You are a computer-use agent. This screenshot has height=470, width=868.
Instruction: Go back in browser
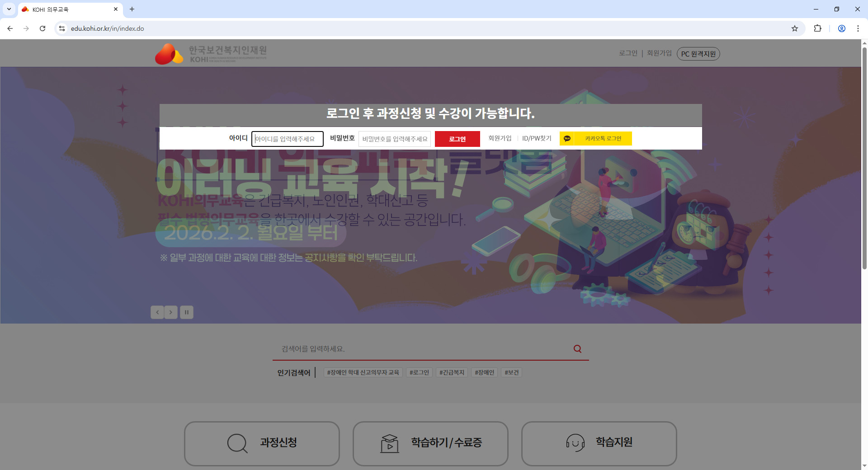(x=10, y=28)
